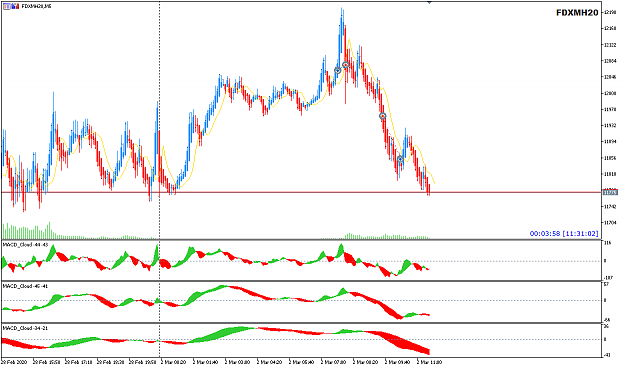Click the blue-red chart icon beside symbol name
625x368 pixels.
tap(15, 6)
